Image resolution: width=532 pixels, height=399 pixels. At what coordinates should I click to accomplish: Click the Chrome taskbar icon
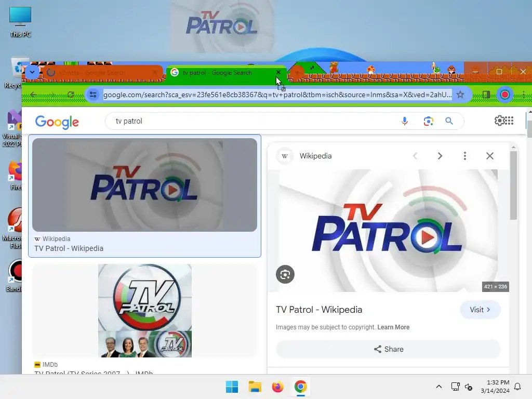[300, 387]
